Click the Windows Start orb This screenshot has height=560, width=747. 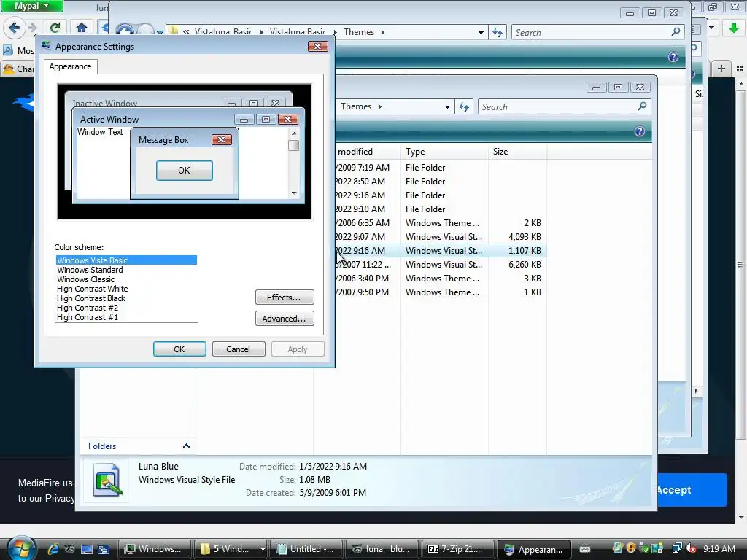(x=21, y=548)
